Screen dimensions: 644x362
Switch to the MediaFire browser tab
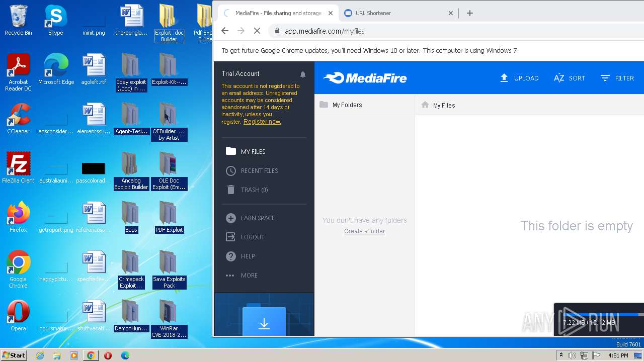tap(278, 13)
